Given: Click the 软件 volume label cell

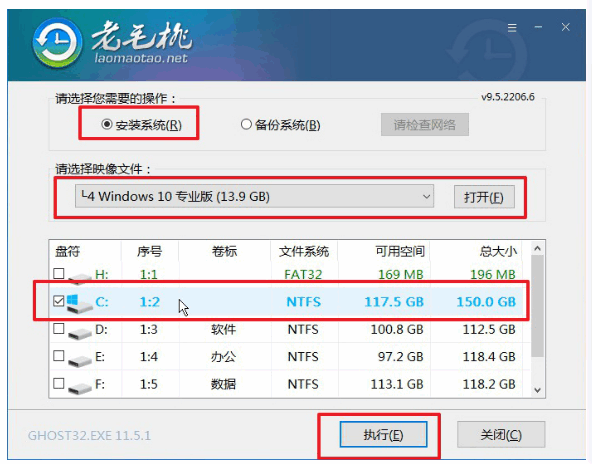Looking at the screenshot, I should click(223, 330).
